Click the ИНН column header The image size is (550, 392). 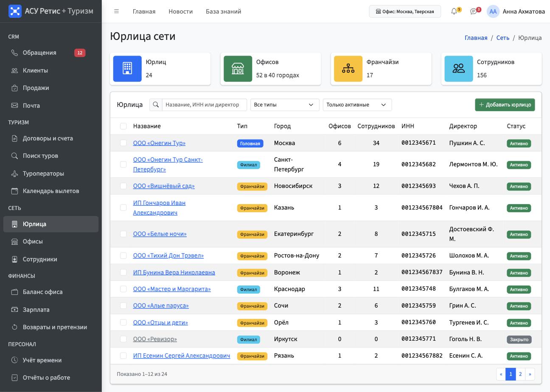[408, 126]
